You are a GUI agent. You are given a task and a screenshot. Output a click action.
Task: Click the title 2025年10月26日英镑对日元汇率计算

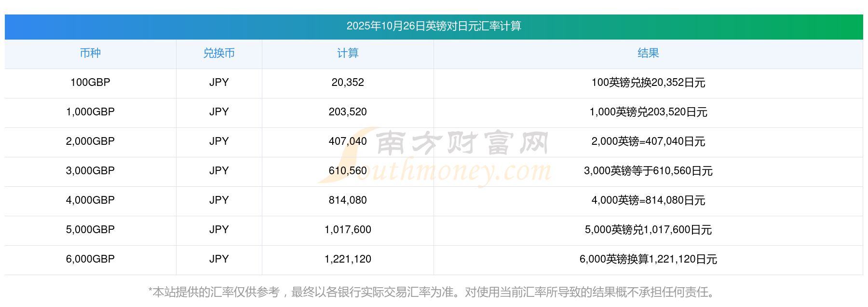[434, 26]
